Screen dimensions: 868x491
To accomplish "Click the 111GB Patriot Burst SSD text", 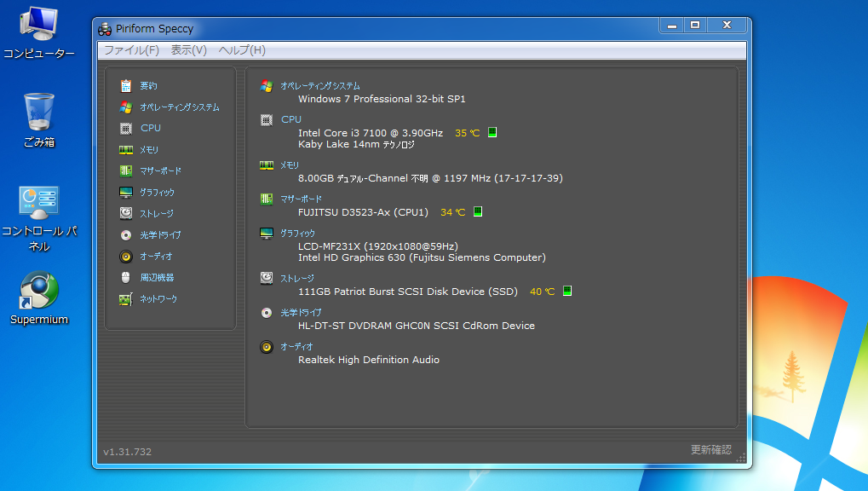I will [x=408, y=292].
